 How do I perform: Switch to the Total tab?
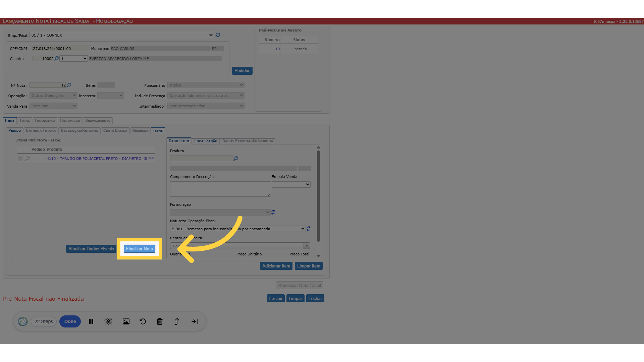[x=24, y=121]
